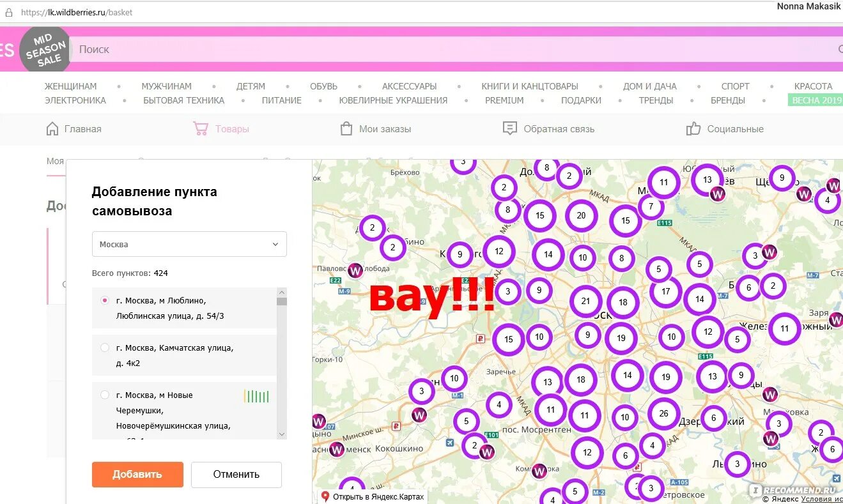843x504 pixels.
Task: Open the КРАСОТА category menu
Action: point(813,86)
